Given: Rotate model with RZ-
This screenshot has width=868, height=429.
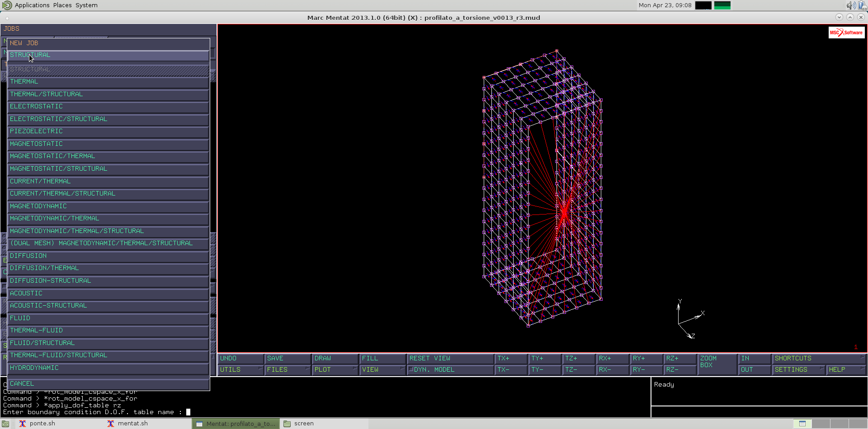Looking at the screenshot, I should pyautogui.click(x=680, y=370).
